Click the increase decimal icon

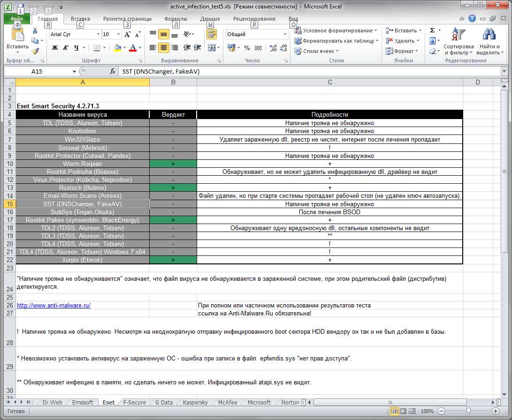point(273,48)
